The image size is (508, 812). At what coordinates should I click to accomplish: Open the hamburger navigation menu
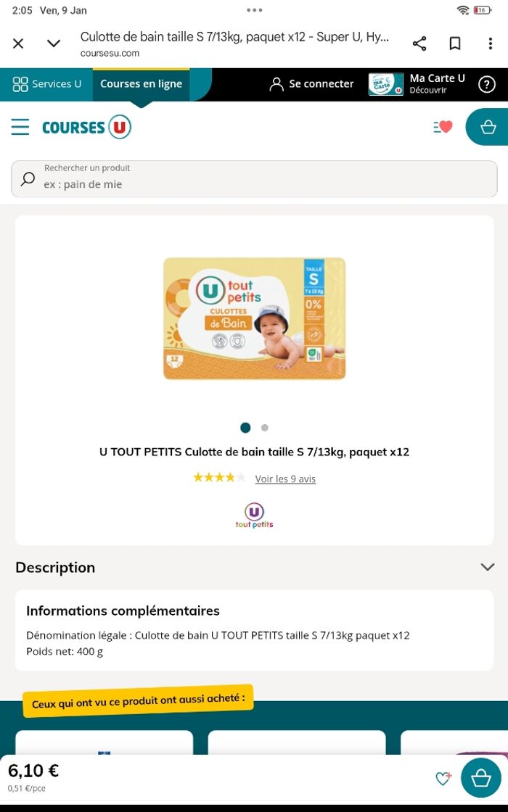tap(20, 127)
